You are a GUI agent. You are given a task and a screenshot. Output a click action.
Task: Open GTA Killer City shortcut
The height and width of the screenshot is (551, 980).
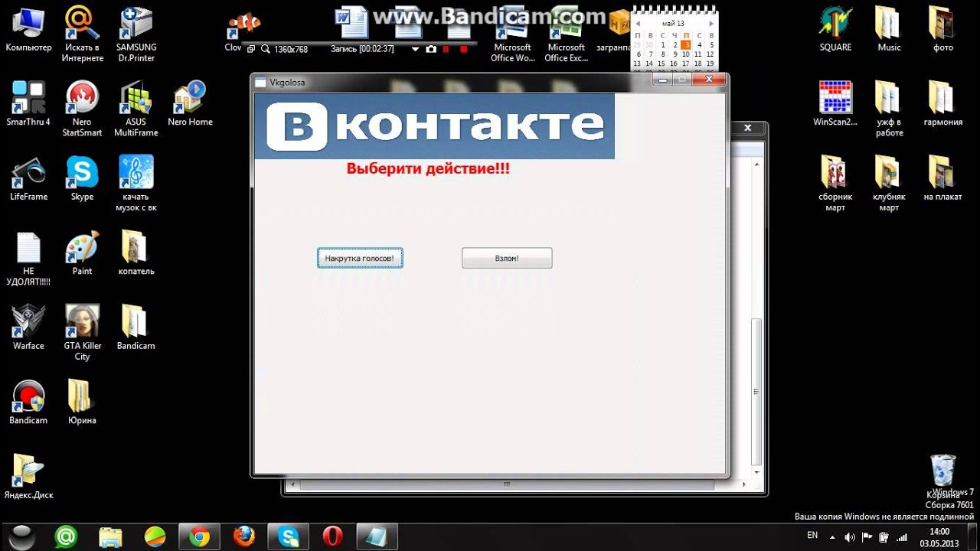[82, 333]
